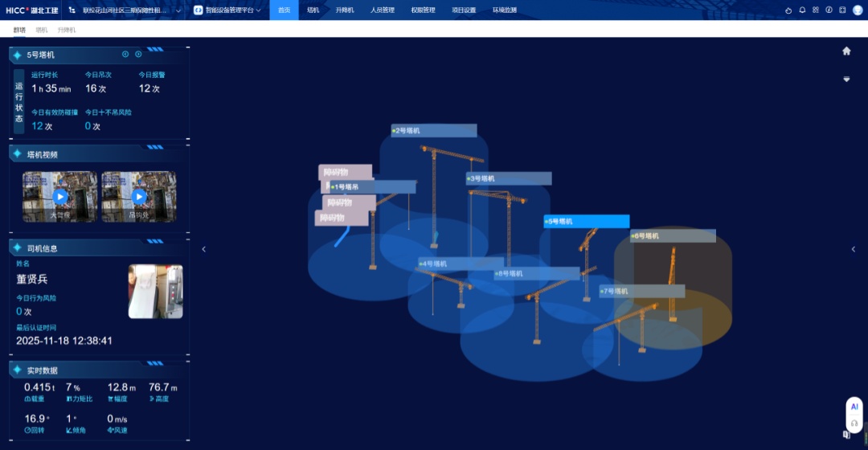Switch to next crane in 5号塔机 panel
The image size is (868, 450).
coord(138,54)
